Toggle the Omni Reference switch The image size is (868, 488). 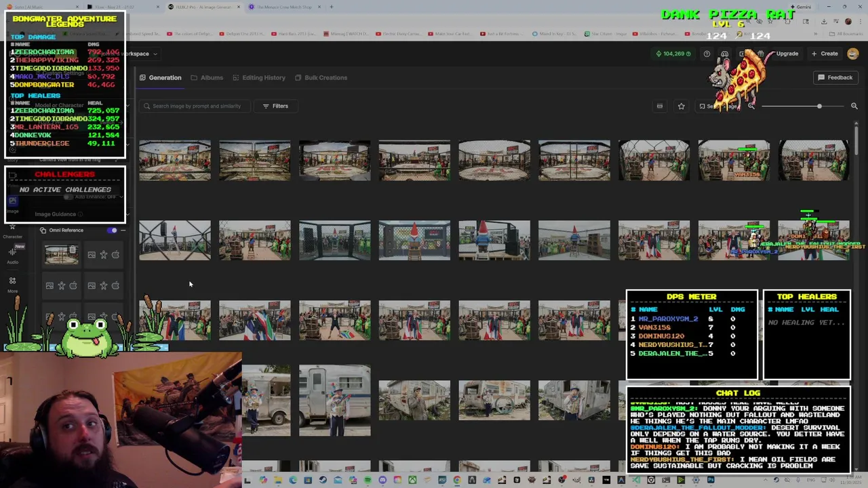(x=112, y=230)
